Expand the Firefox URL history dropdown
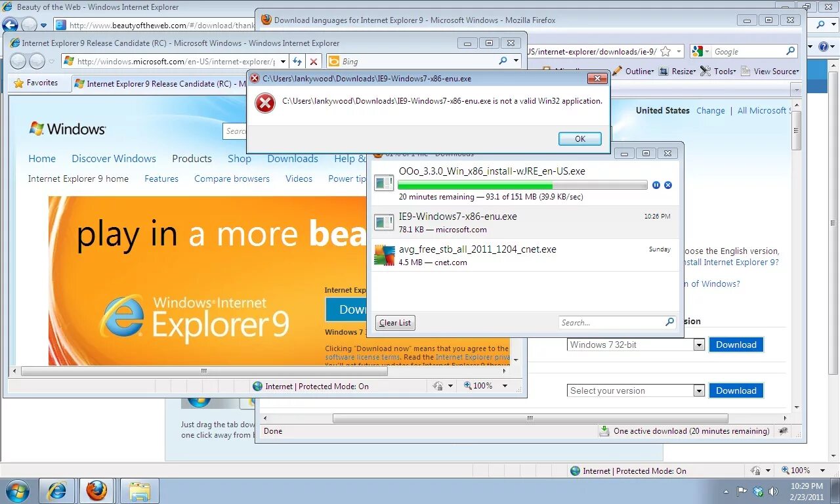The height and width of the screenshot is (504, 840). pyautogui.click(x=679, y=51)
